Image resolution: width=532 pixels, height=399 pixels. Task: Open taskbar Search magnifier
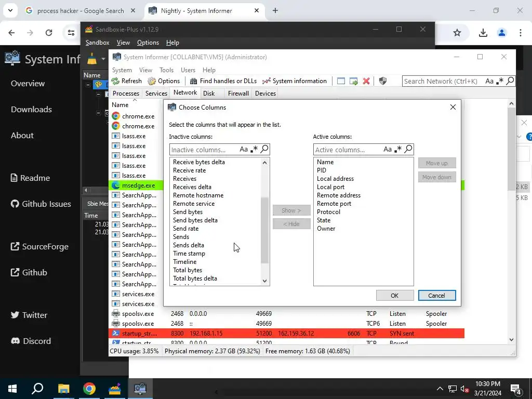tap(37, 389)
